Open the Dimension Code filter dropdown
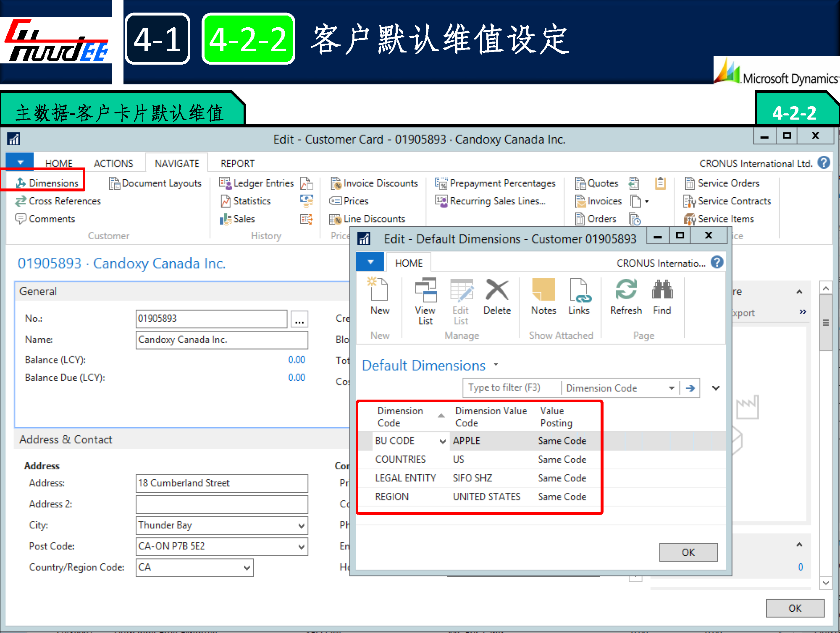 pyautogui.click(x=671, y=388)
